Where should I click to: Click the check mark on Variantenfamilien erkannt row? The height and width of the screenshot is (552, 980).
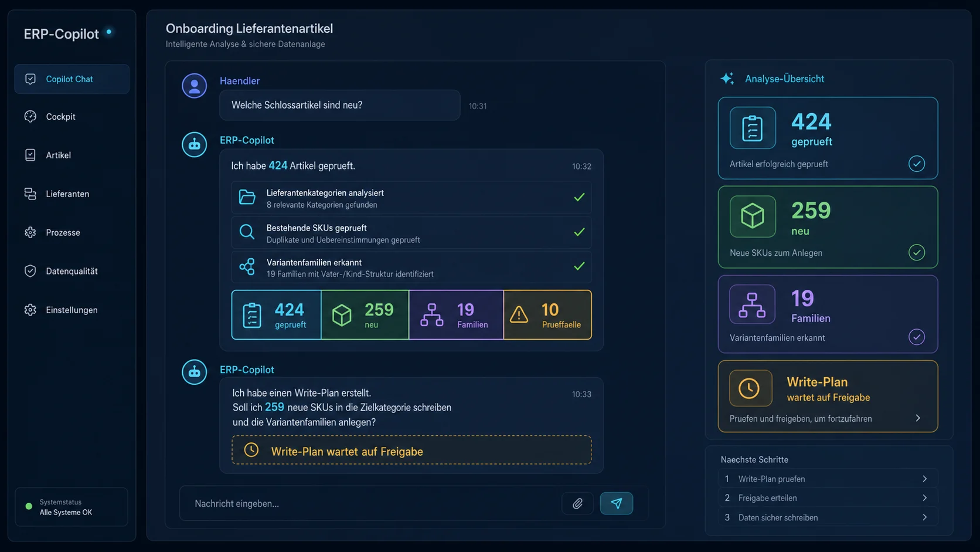579,266
